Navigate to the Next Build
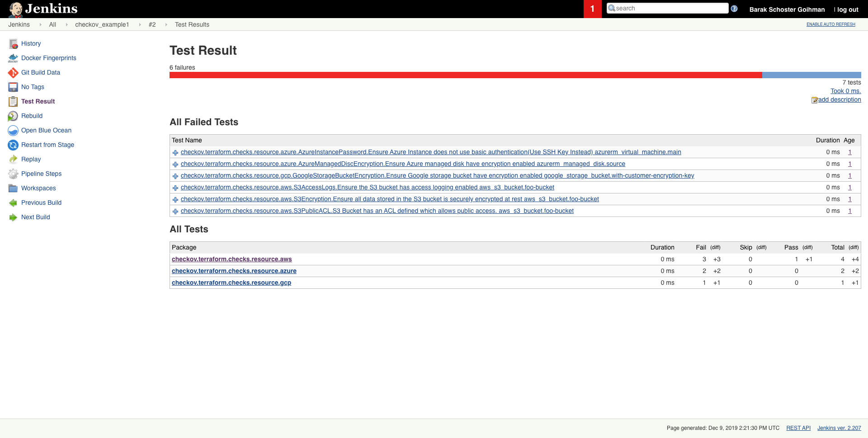This screenshot has width=868, height=438. click(x=36, y=217)
